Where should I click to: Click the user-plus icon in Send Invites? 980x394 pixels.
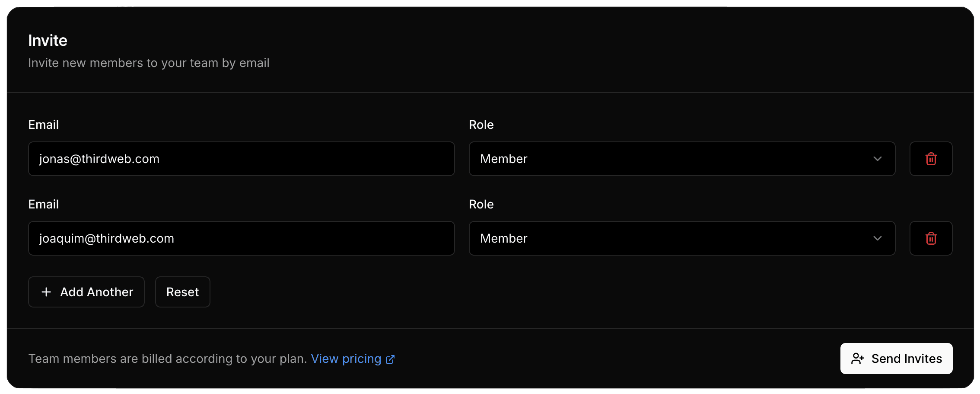(857, 359)
